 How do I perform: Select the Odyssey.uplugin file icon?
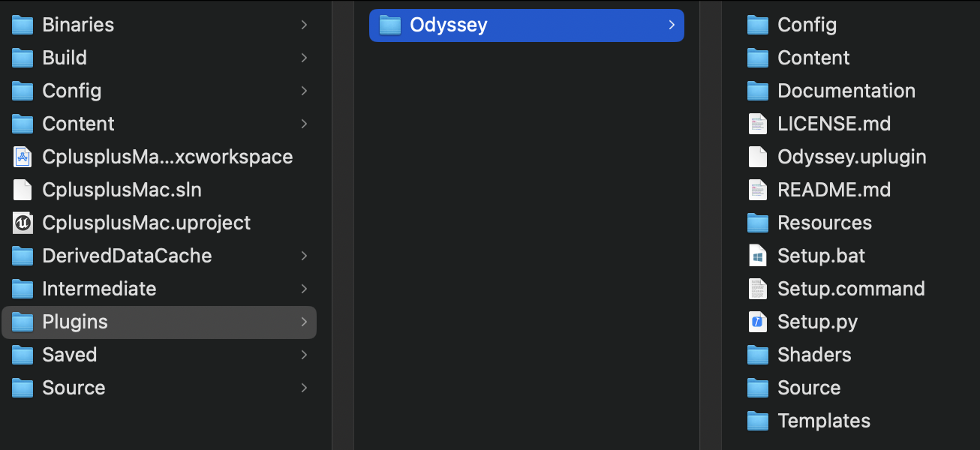coord(758,157)
